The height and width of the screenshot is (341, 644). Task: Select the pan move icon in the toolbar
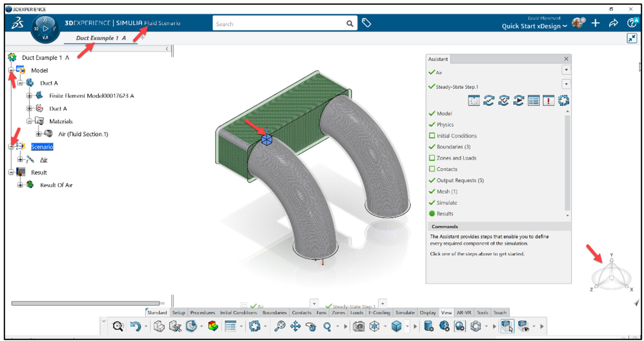click(296, 325)
